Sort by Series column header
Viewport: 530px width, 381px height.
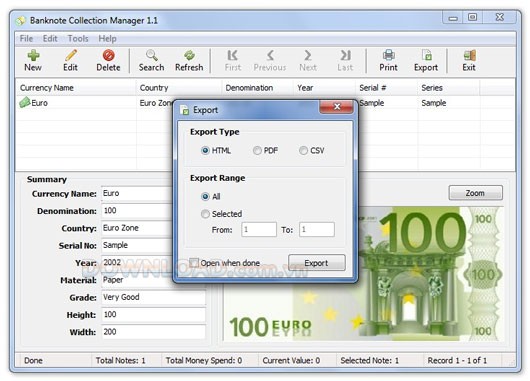449,88
